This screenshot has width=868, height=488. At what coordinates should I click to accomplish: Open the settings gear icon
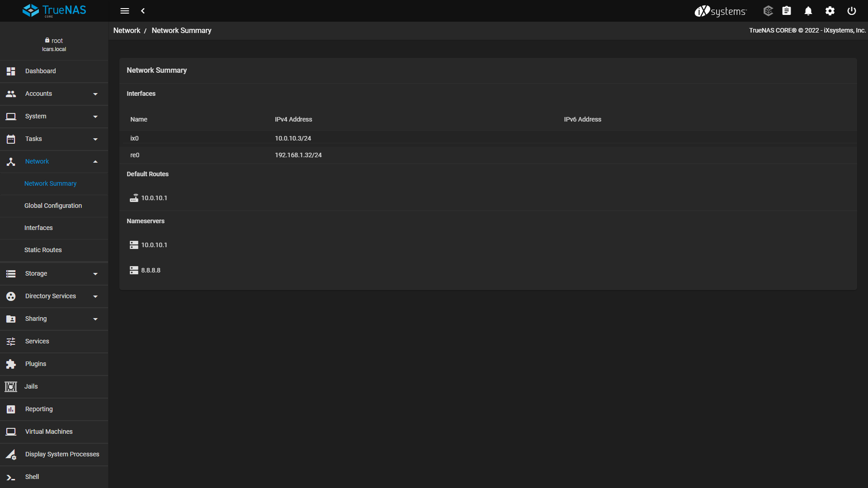pos(830,11)
